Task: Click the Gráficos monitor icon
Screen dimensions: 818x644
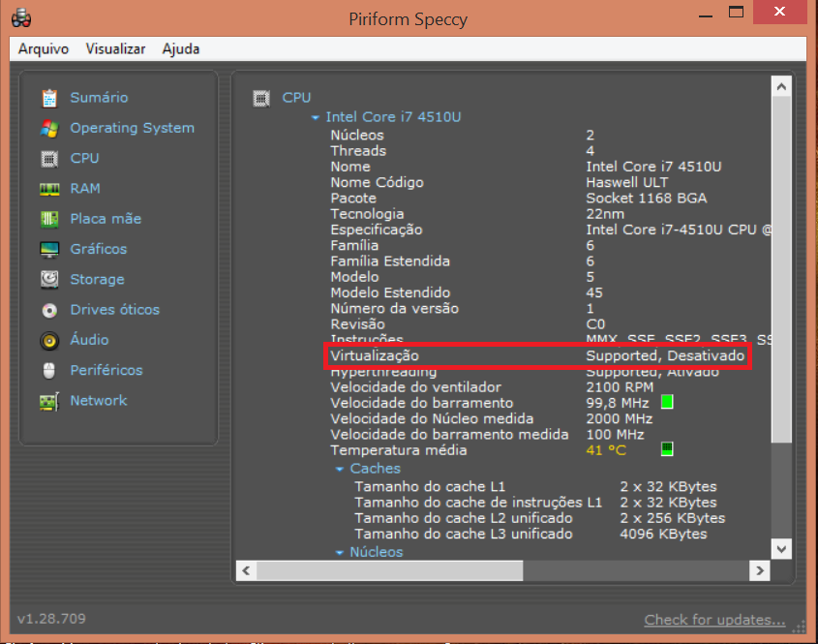Action: pos(49,250)
